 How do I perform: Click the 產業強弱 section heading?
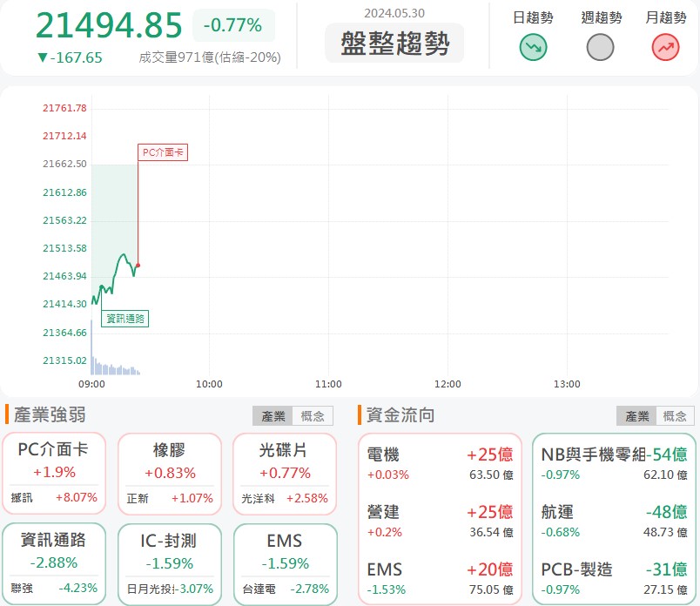click(x=50, y=414)
